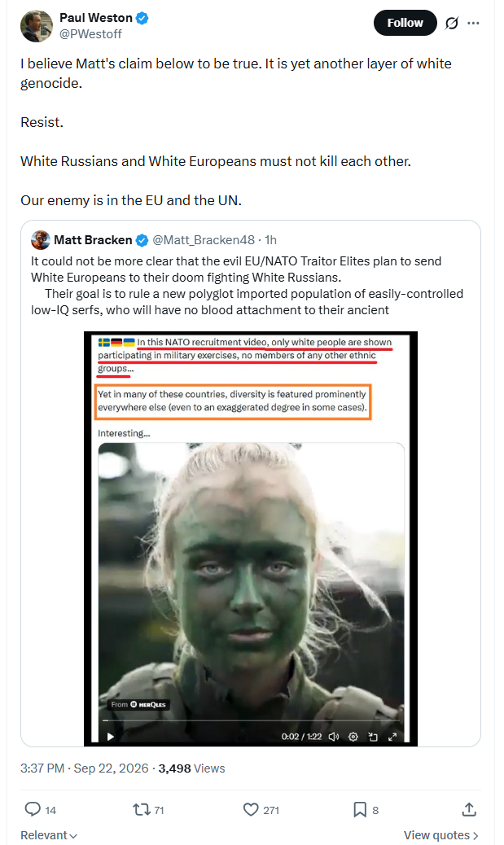Like the post with the heart icon

click(x=252, y=809)
